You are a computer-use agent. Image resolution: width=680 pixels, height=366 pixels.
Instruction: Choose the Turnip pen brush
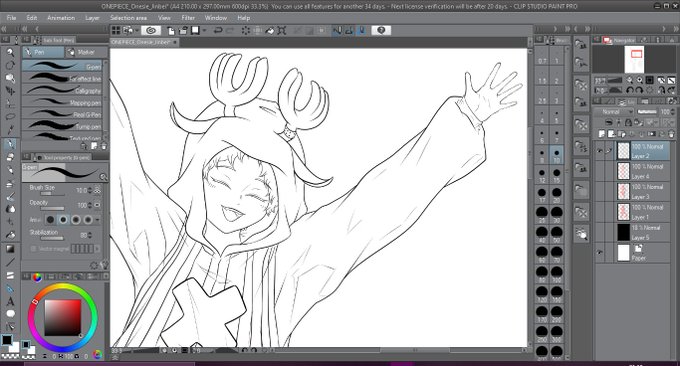(62, 126)
